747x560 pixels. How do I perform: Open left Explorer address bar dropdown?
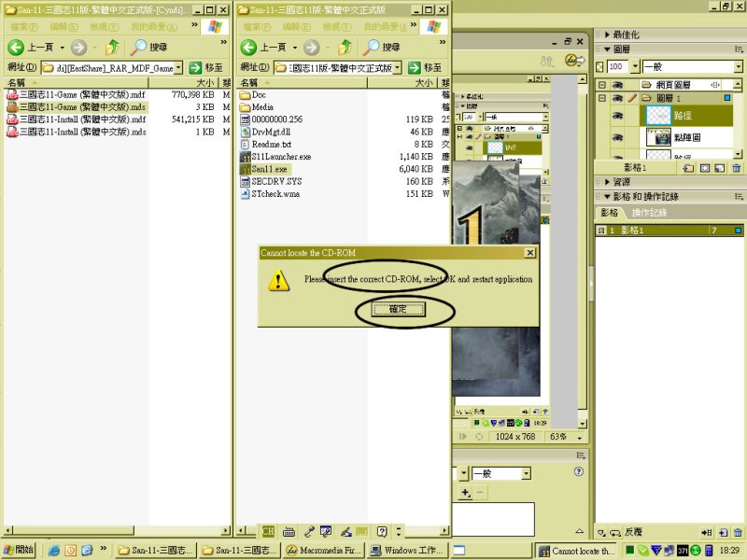(x=177, y=68)
